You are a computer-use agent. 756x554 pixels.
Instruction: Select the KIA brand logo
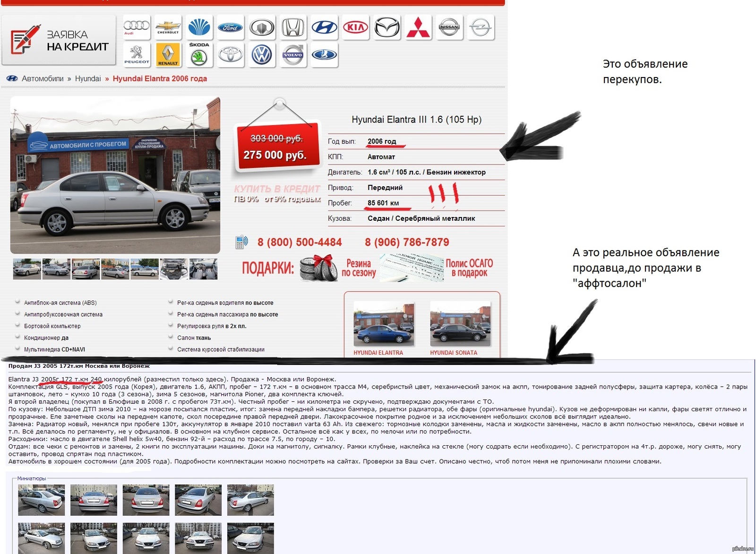coord(355,27)
